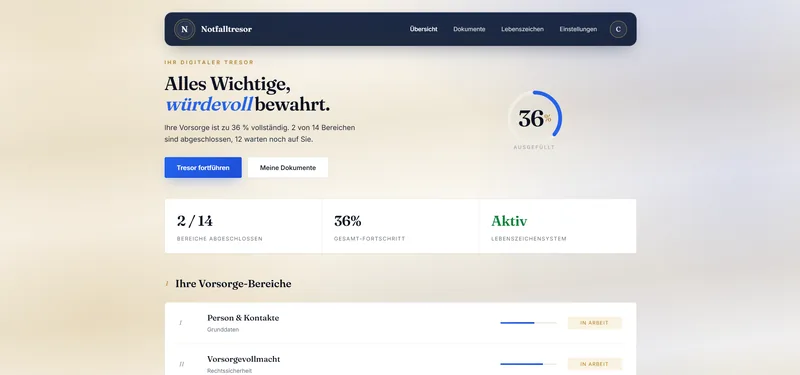This screenshot has width=800, height=375.
Task: Click the Alles Wichtige headline text
Action: [x=228, y=85]
